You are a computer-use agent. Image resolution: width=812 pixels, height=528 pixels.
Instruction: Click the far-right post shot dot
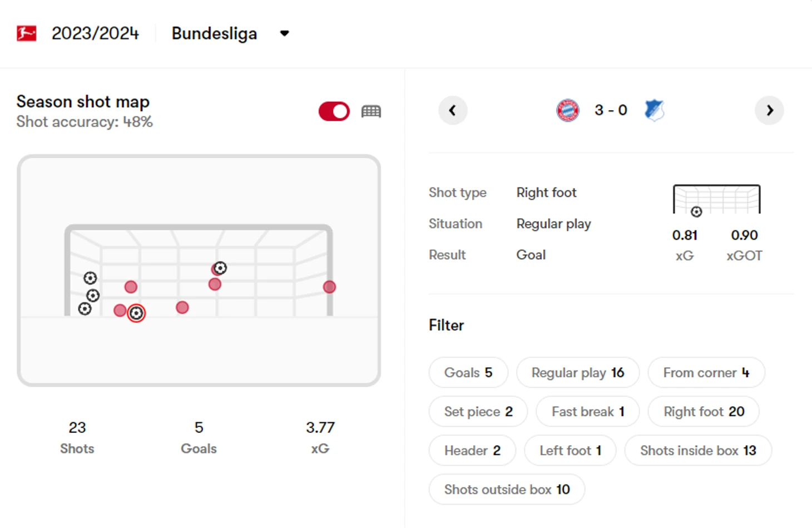pyautogui.click(x=329, y=287)
